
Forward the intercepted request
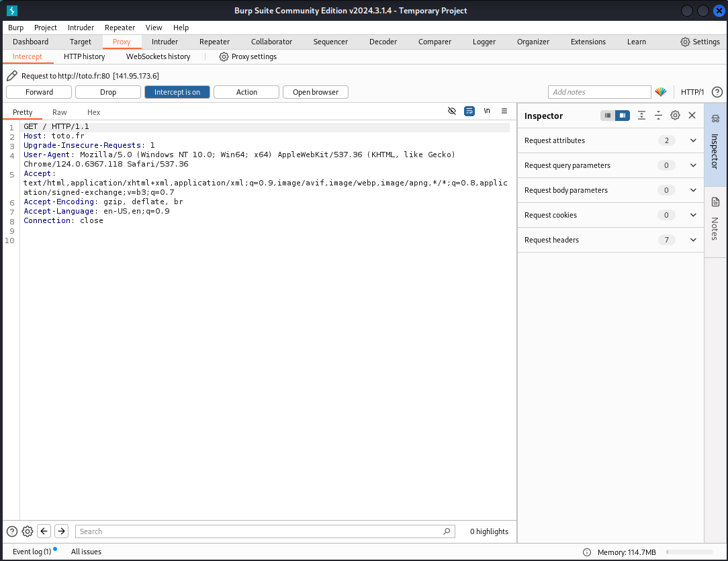pyautogui.click(x=38, y=92)
